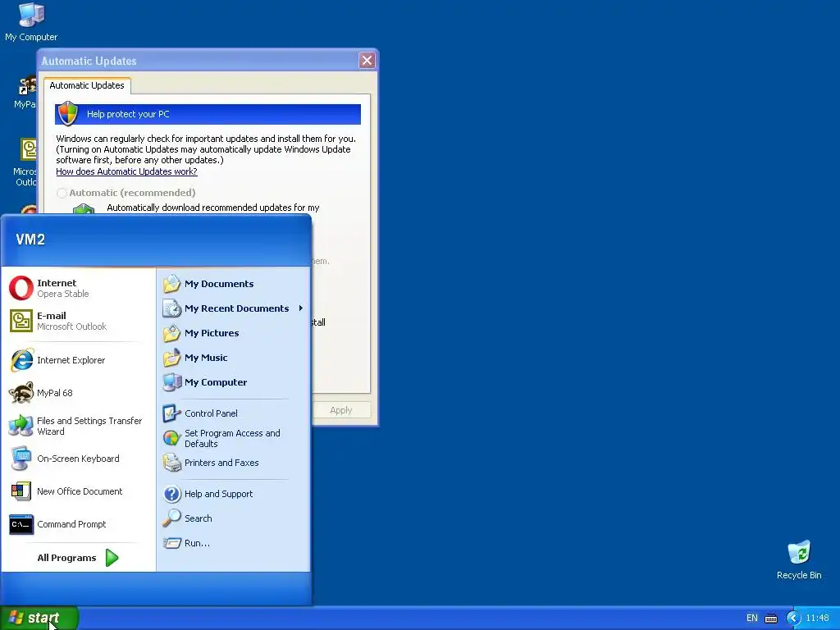
Task: Click the Start button
Action: [x=39, y=618]
